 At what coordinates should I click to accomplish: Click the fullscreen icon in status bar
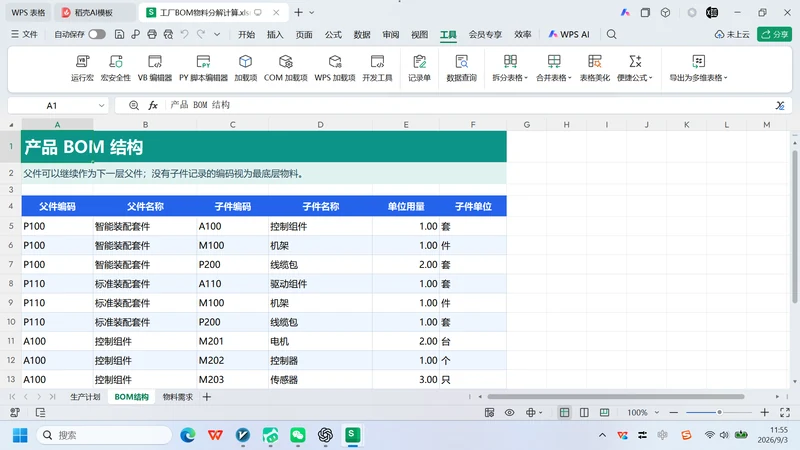pos(785,412)
